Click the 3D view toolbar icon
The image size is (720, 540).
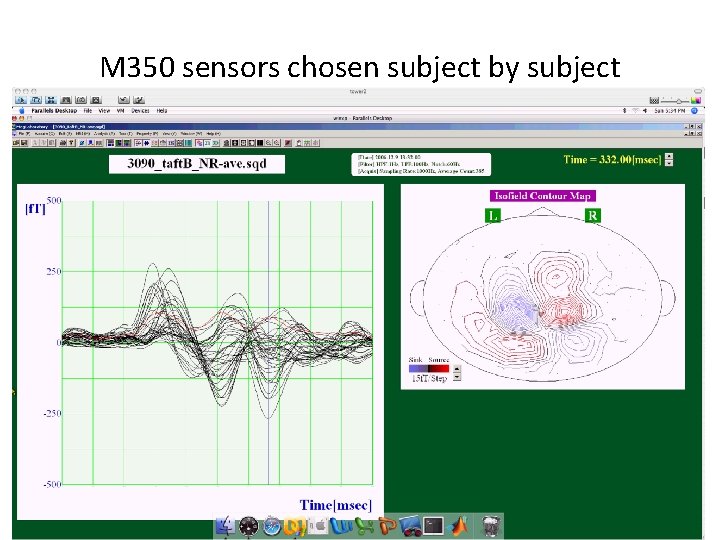coord(215,143)
